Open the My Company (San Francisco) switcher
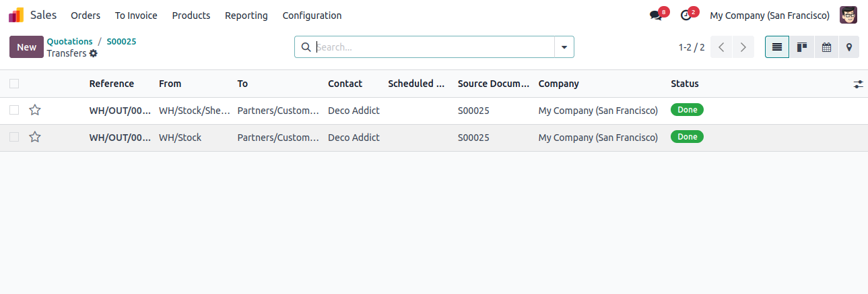868x294 pixels. pyautogui.click(x=770, y=16)
